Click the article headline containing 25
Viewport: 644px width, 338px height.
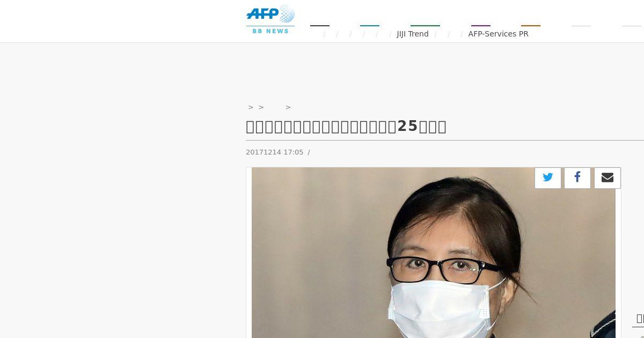pos(346,127)
